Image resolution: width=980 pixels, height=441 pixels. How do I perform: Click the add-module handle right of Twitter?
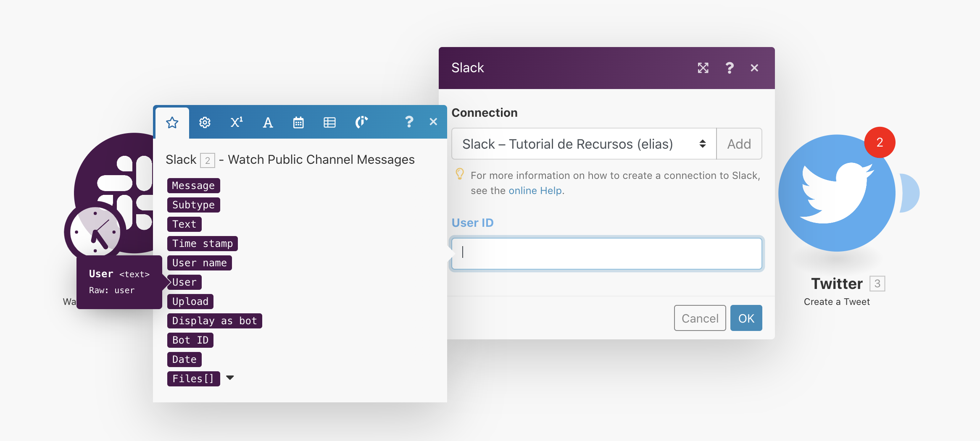(910, 193)
